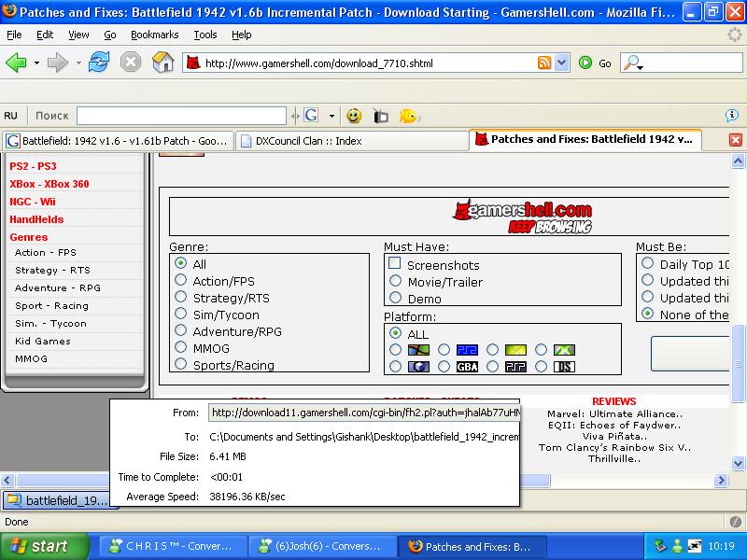Select the Movie/Trailer radio button

pyautogui.click(x=395, y=281)
